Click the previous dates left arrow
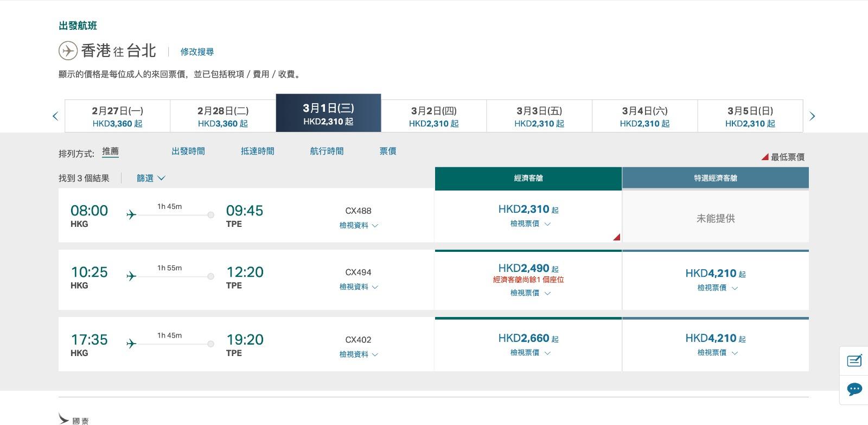This screenshot has width=868, height=425. [x=55, y=116]
